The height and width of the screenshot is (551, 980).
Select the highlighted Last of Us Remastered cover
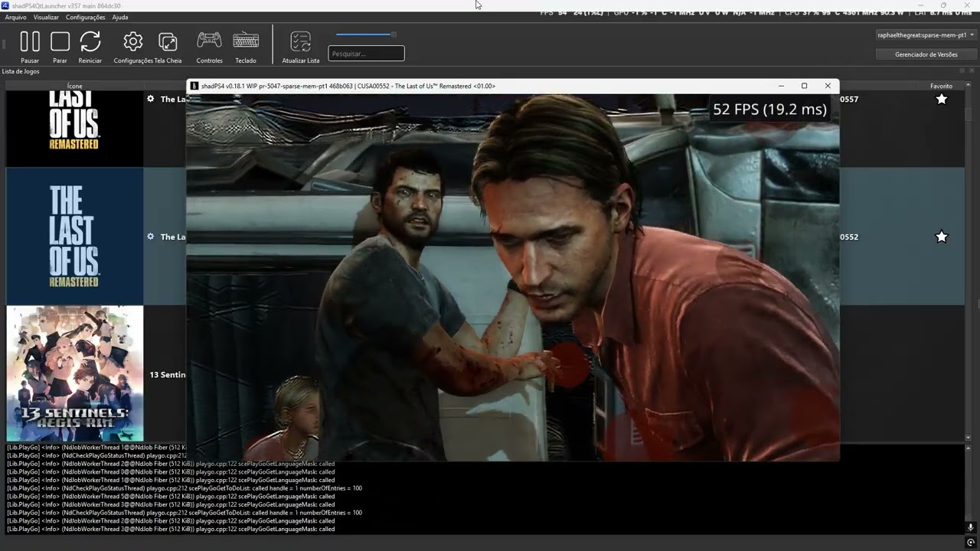pyautogui.click(x=75, y=236)
